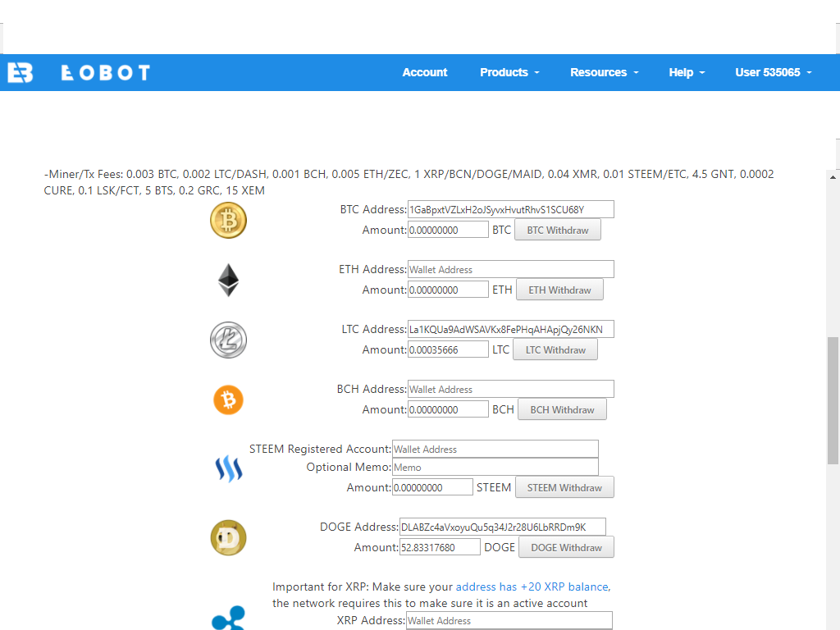Click the DOGE Withdraw button

[x=566, y=547]
